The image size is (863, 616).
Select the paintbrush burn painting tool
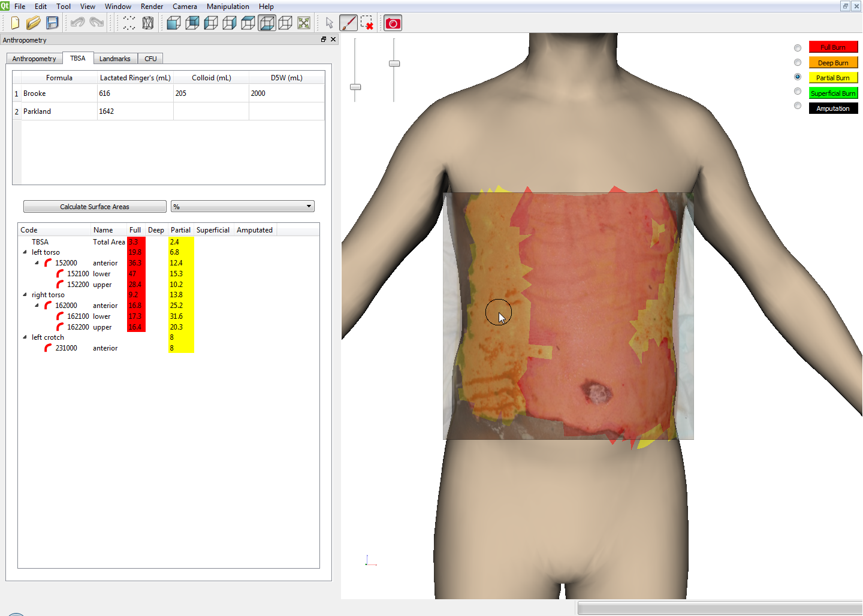click(348, 23)
